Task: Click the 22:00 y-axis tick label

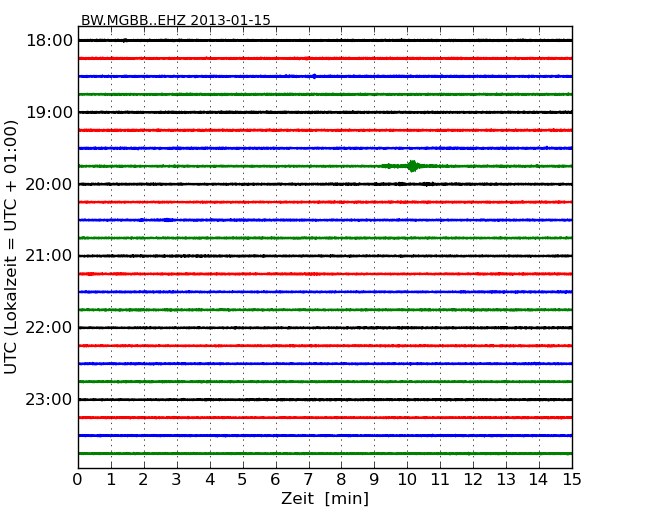Action: point(49,328)
